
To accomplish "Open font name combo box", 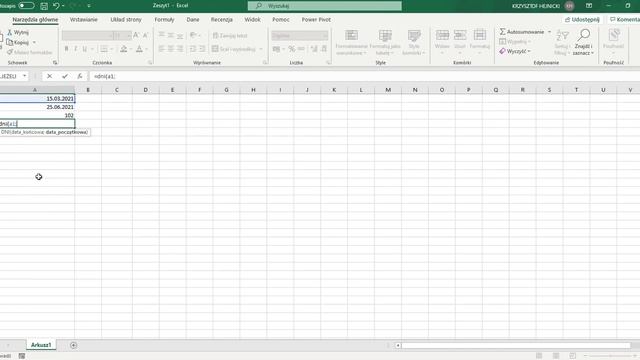I will [x=87, y=36].
